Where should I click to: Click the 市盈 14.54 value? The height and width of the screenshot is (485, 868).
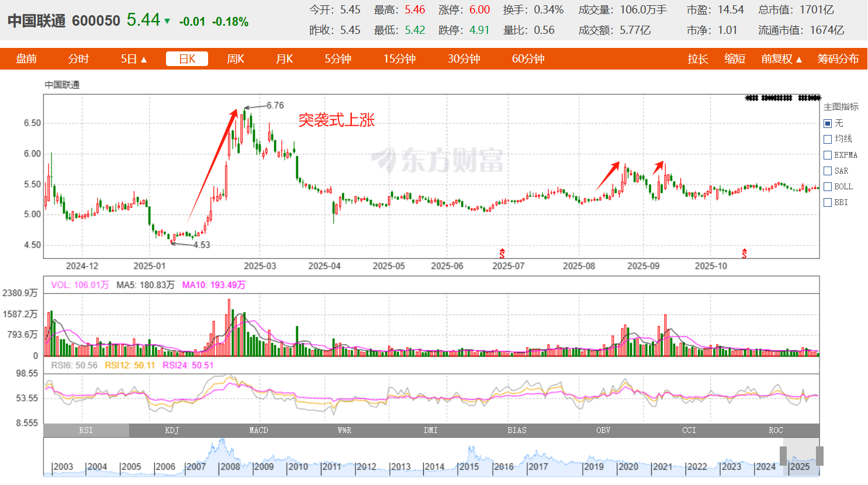pyautogui.click(x=731, y=10)
